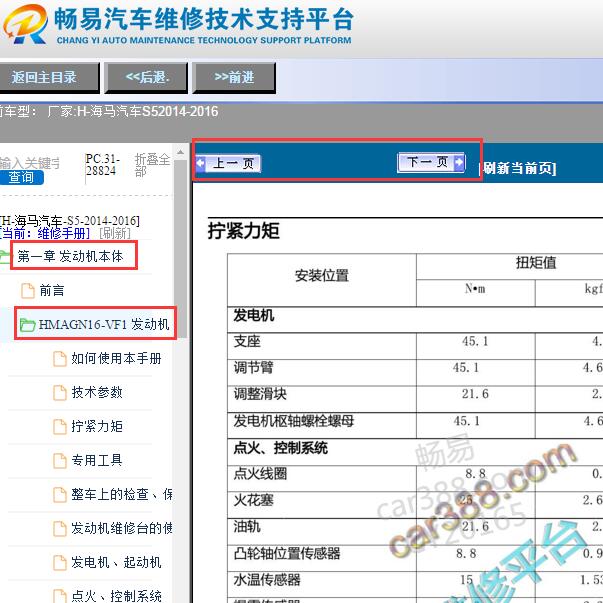Click the 火花塞 table row label

[x=253, y=500]
